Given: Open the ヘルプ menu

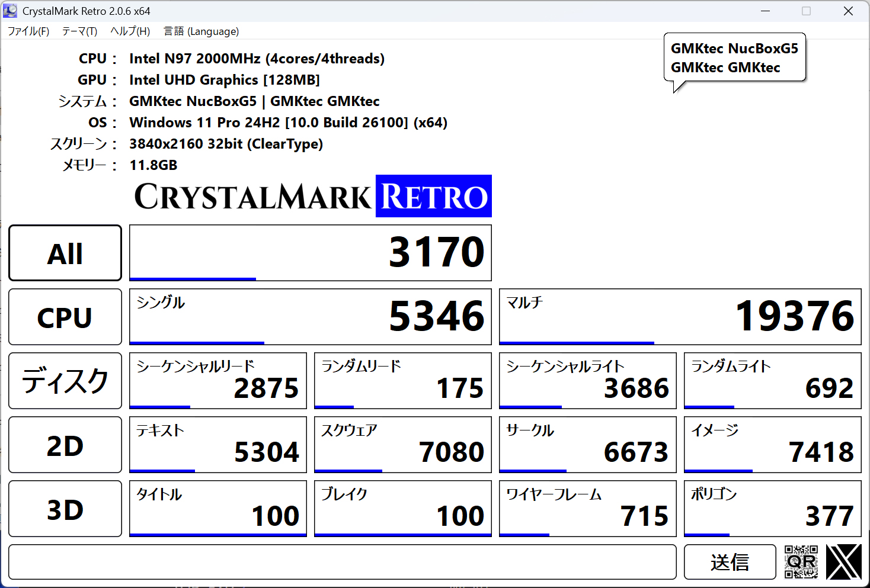Looking at the screenshot, I should tap(129, 31).
